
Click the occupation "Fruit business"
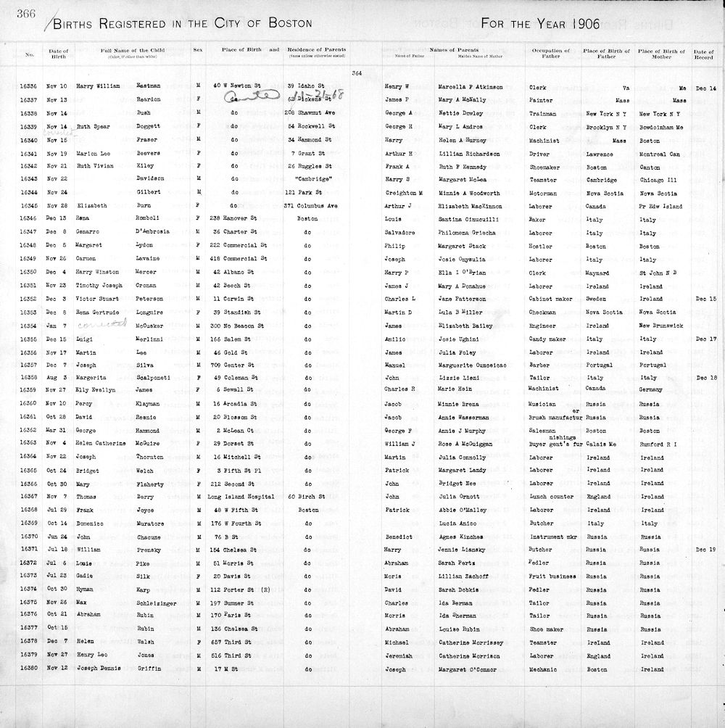point(552,576)
